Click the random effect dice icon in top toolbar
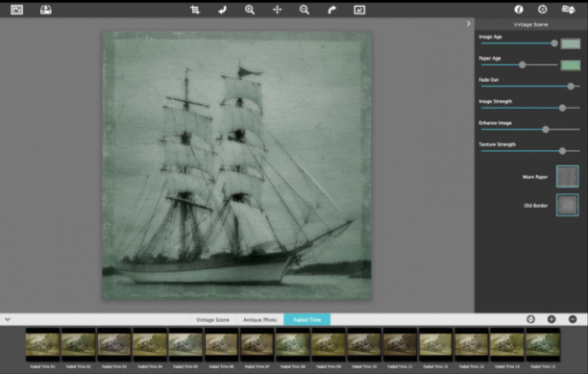The height and width of the screenshot is (374, 588). point(568,10)
